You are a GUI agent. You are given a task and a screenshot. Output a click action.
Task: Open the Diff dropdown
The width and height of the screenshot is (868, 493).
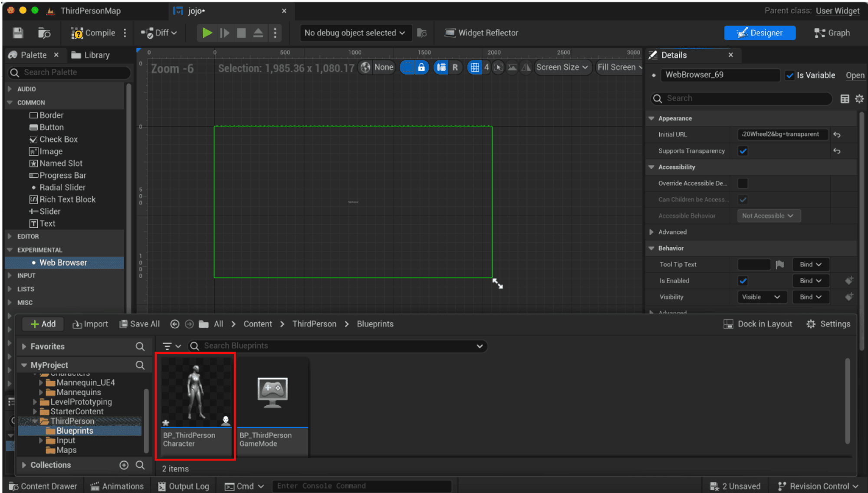159,33
